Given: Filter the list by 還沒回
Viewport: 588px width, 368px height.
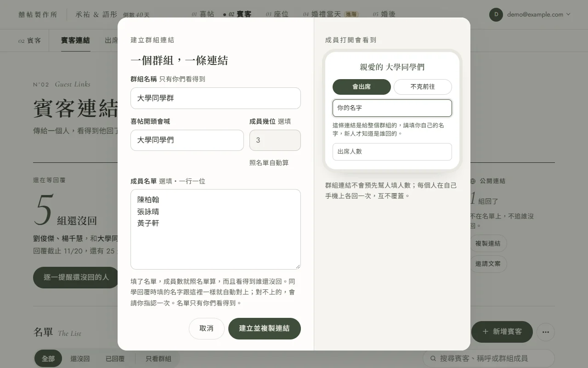Looking at the screenshot, I should click(x=80, y=359).
